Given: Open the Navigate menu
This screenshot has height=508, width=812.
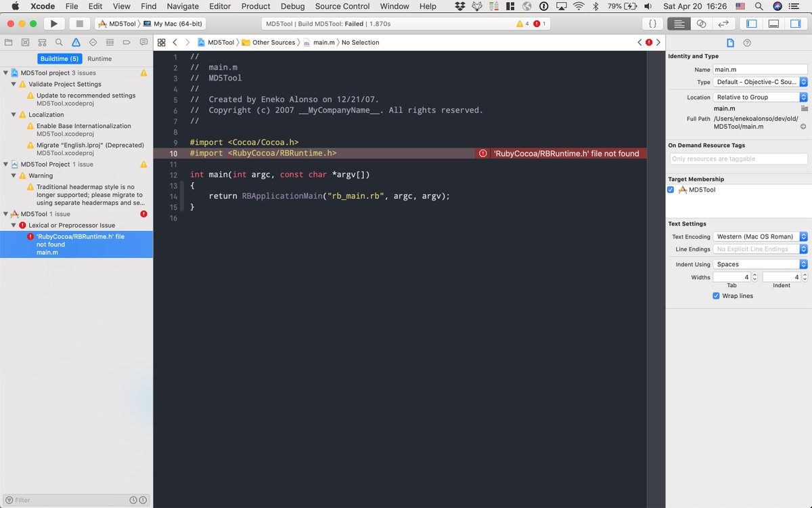Looking at the screenshot, I should coord(183,6).
